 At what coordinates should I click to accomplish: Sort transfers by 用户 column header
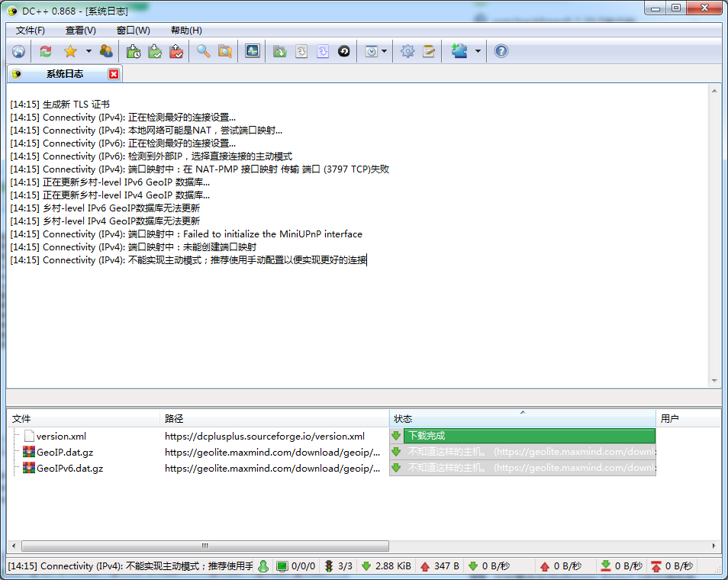[x=688, y=419]
